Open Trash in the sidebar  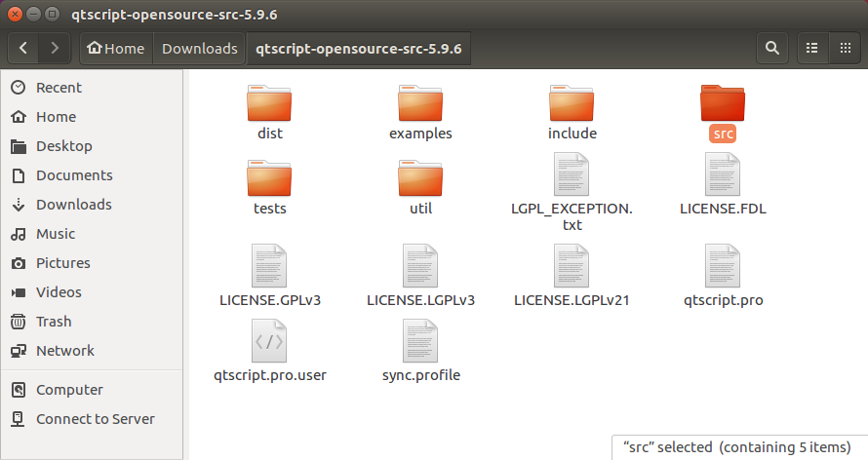click(54, 322)
